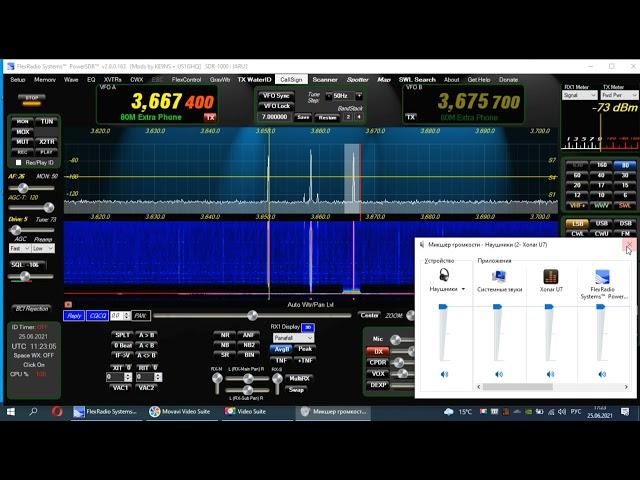Open Opera browser from taskbar
The image size is (640, 480).
pos(57,411)
